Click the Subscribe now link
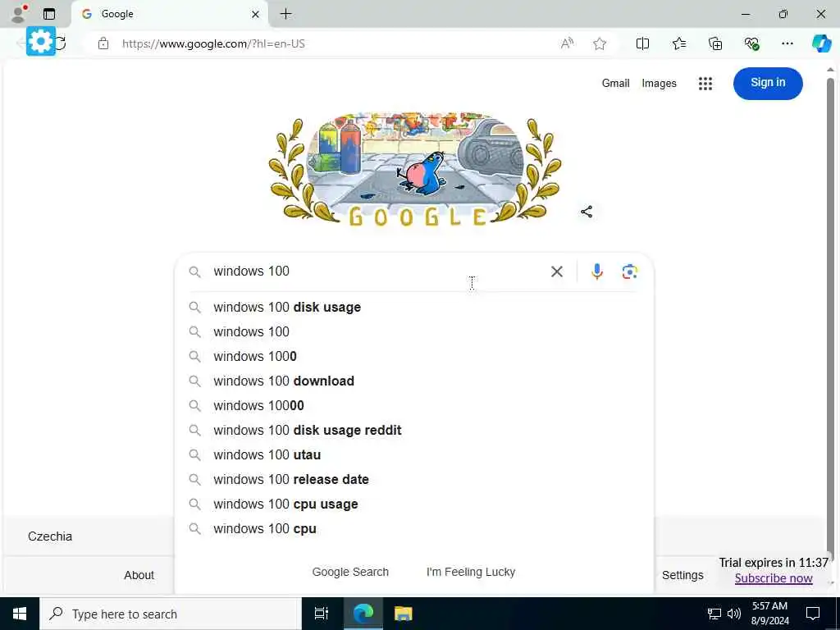This screenshot has width=840, height=630. click(774, 578)
